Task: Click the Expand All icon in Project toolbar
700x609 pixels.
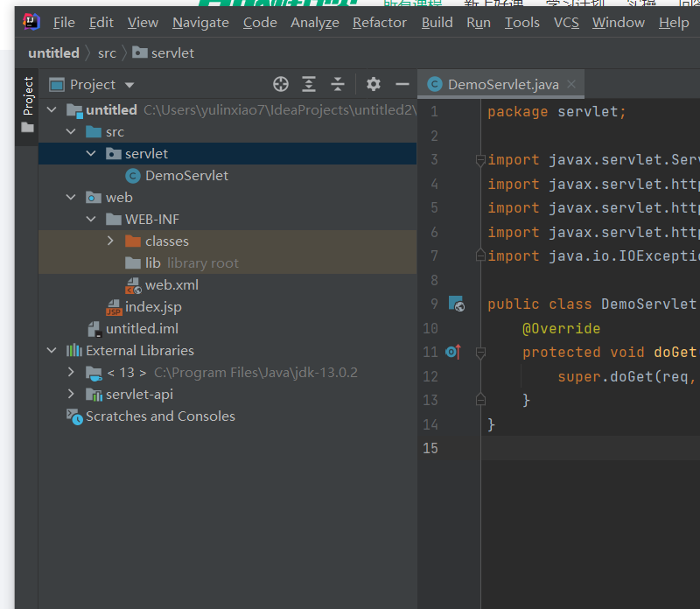Action: coord(309,84)
